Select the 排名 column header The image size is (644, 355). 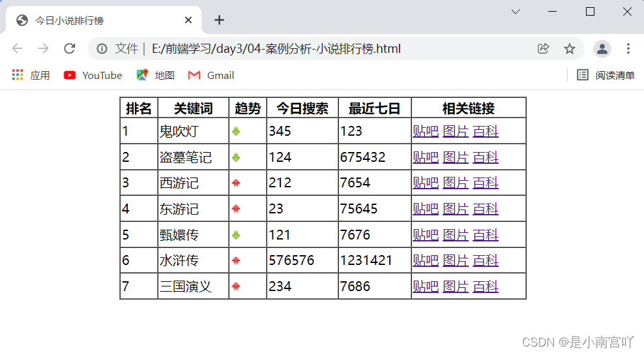(139, 108)
